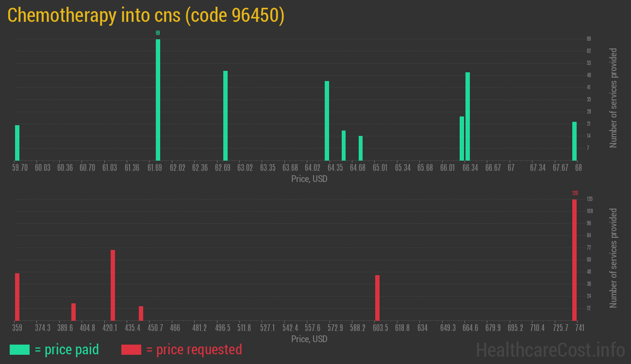631x364 pixels.
Task: Click the 66.34 tick label on top axis
Action: click(470, 168)
